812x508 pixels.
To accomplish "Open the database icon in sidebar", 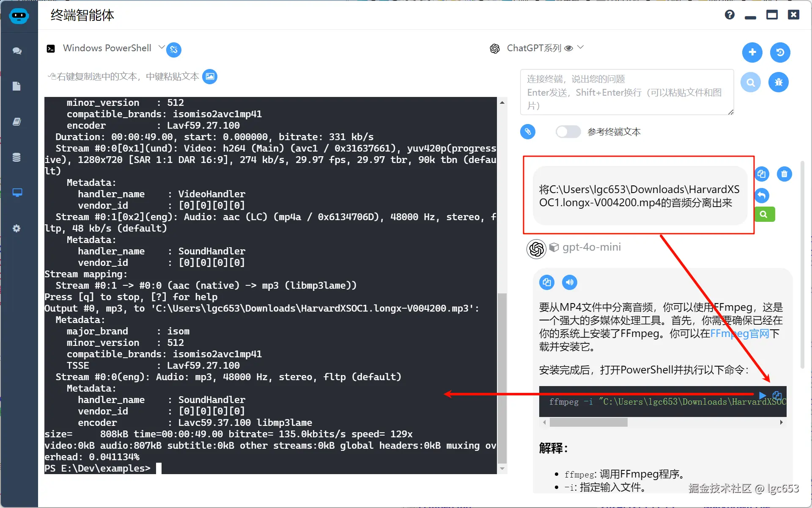I will tap(17, 157).
